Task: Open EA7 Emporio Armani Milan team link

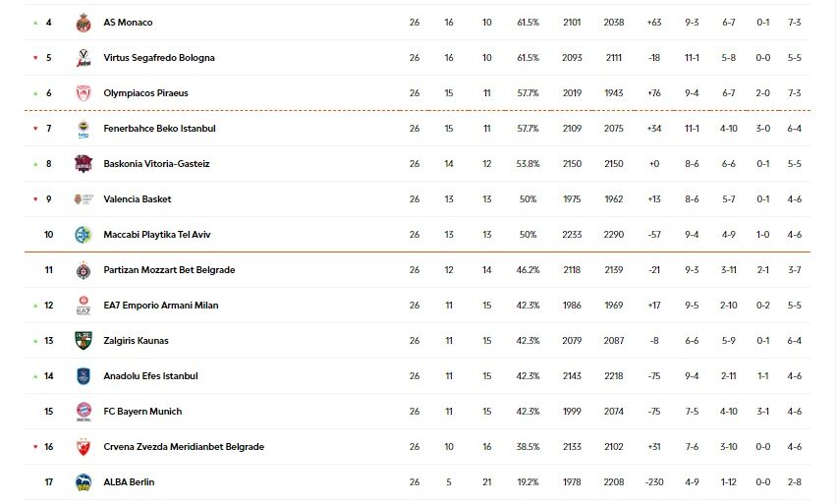Action: pos(160,306)
